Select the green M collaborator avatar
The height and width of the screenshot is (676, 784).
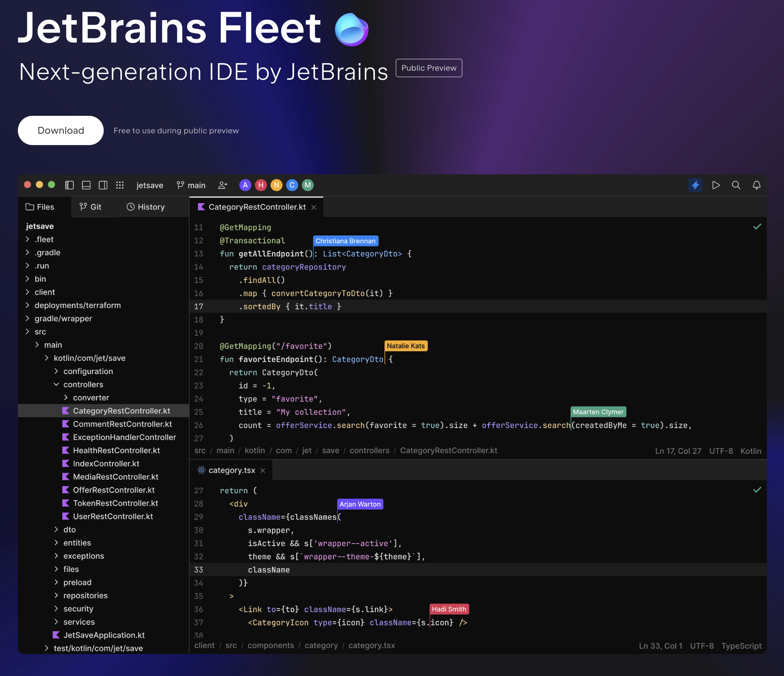pos(307,185)
